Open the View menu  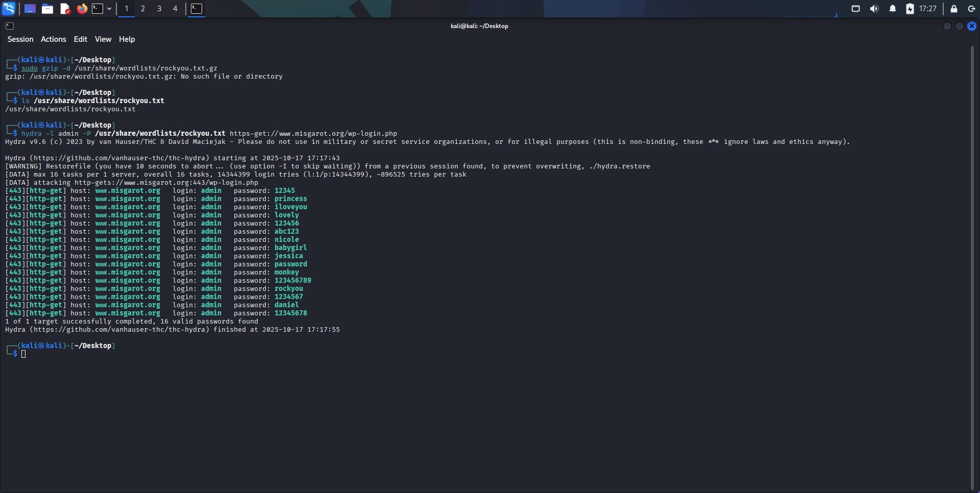103,39
